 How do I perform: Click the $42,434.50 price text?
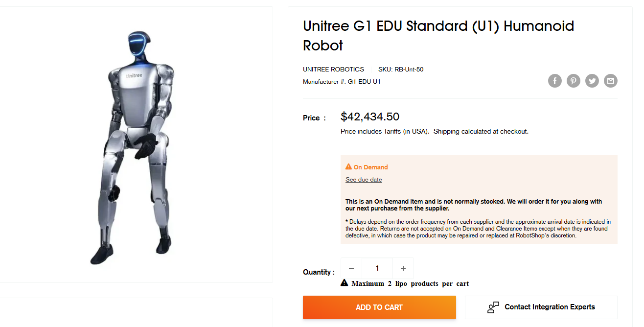[x=369, y=117]
